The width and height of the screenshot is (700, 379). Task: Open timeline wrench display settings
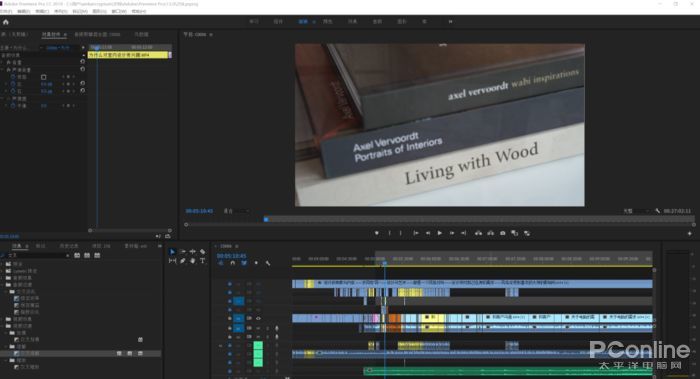[268, 263]
